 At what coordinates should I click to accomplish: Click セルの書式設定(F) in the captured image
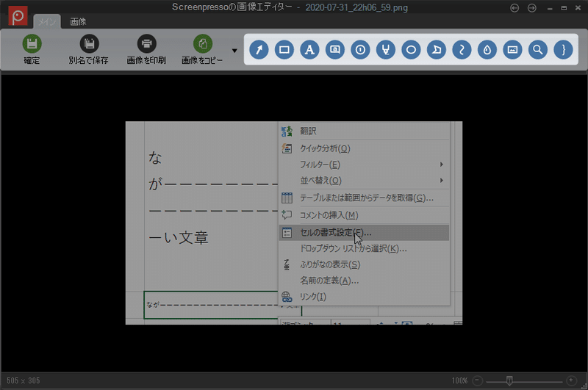pyautogui.click(x=364, y=233)
